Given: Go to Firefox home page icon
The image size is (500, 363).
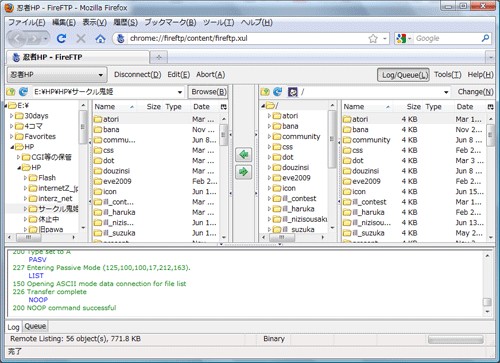Looking at the screenshot, I should pos(100,39).
